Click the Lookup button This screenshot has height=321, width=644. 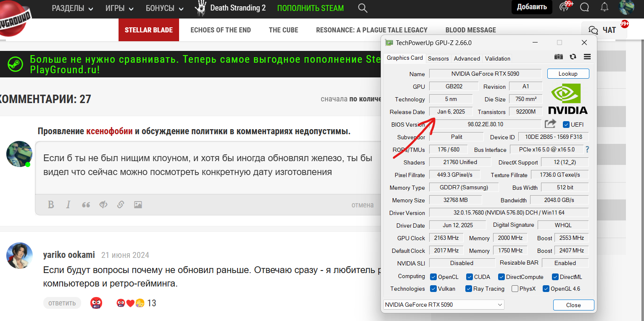(568, 74)
